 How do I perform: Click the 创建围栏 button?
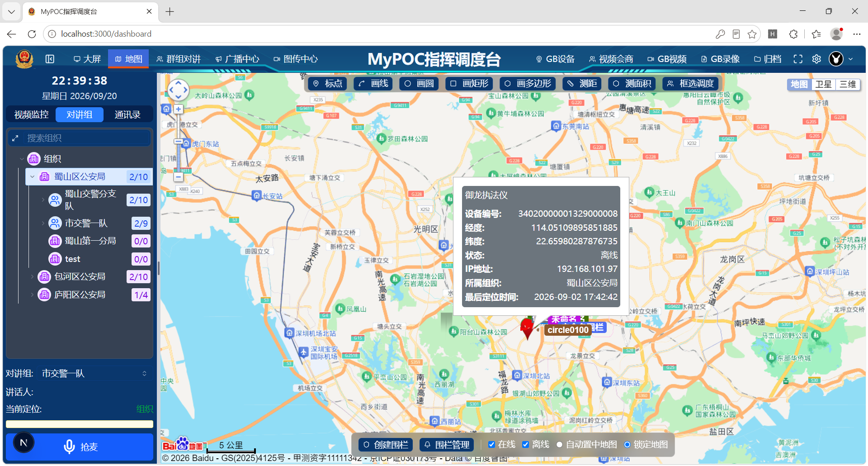click(x=386, y=445)
